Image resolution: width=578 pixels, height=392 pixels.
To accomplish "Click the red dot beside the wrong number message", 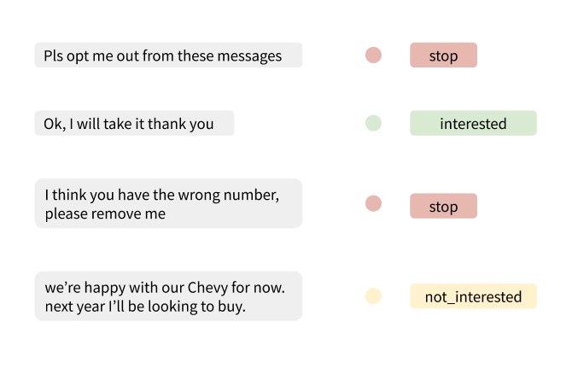I will 373,203.
